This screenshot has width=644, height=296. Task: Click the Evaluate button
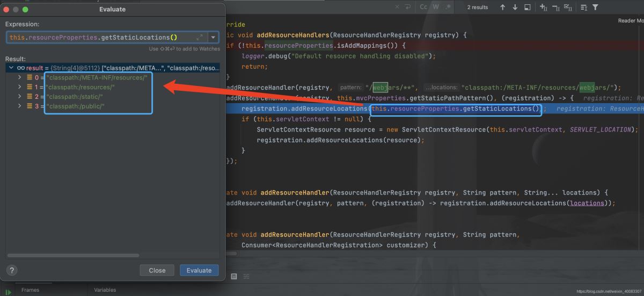click(x=199, y=270)
